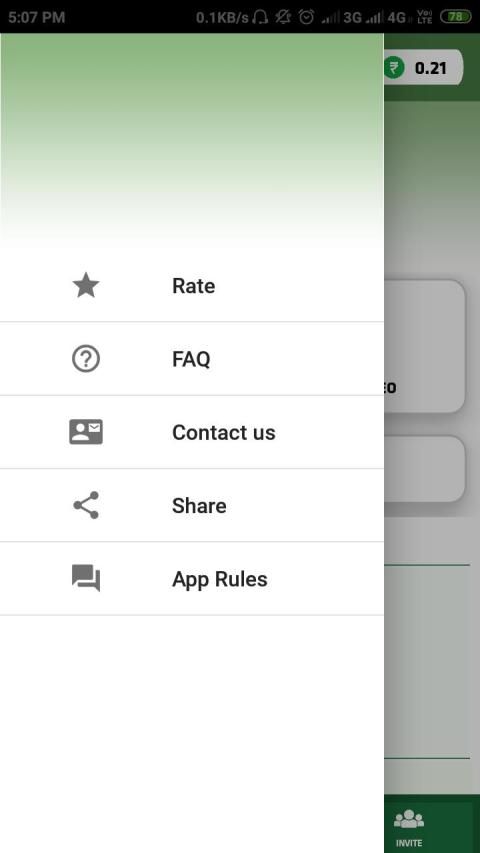
Task: Open the FAQ menu item
Action: [x=192, y=359]
